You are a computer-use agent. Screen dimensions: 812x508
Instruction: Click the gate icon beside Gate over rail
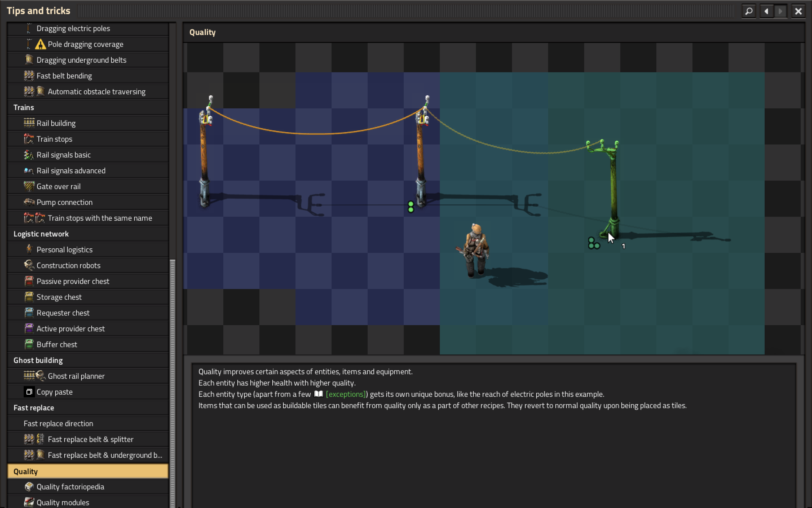[x=29, y=186]
